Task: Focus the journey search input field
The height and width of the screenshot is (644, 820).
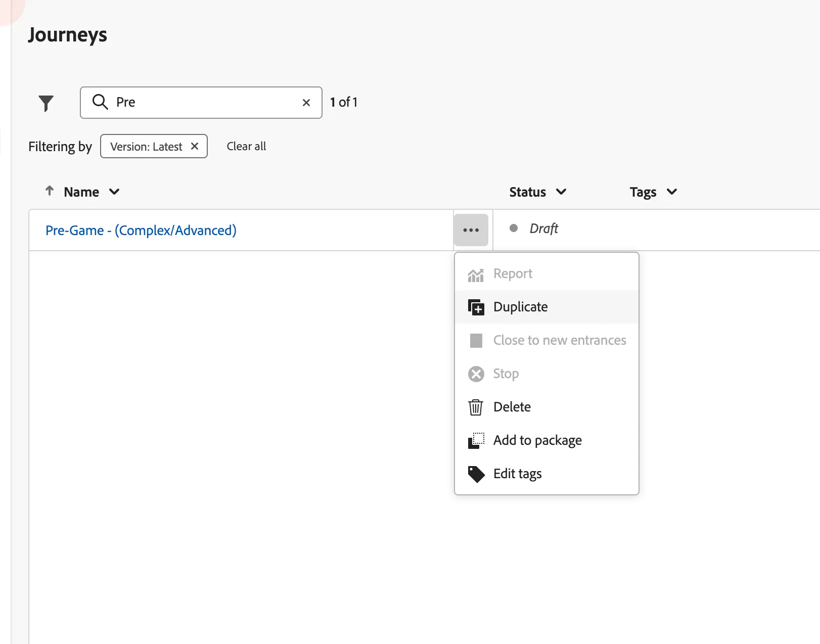Action: pos(201,103)
